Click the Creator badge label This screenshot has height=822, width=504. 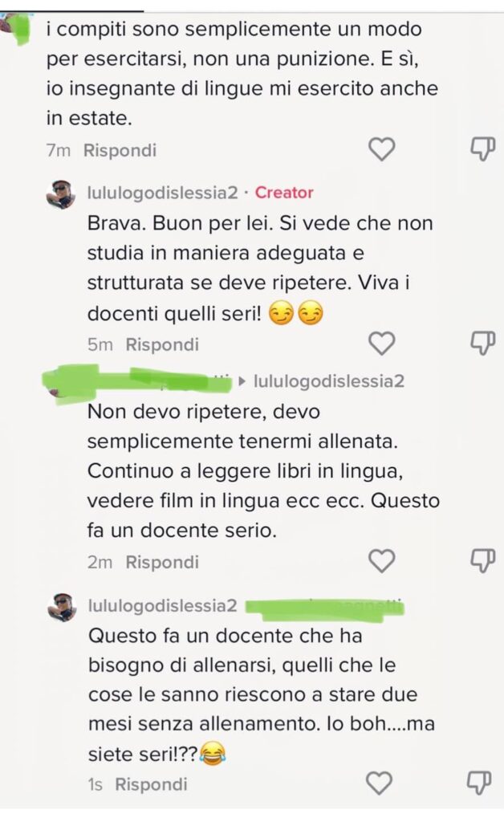284,193
